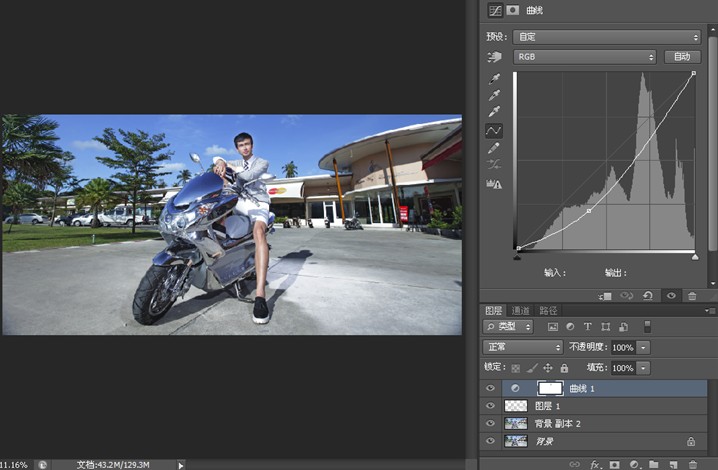Open the Layers panel flyout menu
This screenshot has height=470, width=718.
click(710, 311)
